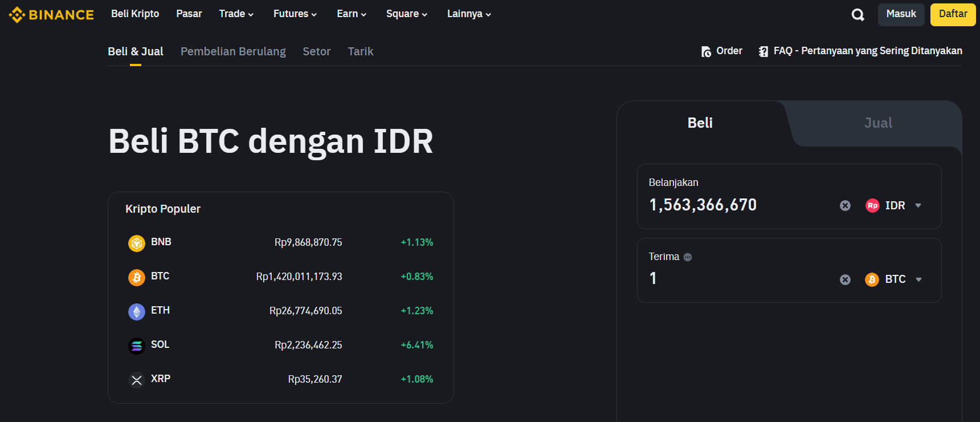Switch to the Jual tab
The height and width of the screenshot is (422, 980).
click(877, 123)
